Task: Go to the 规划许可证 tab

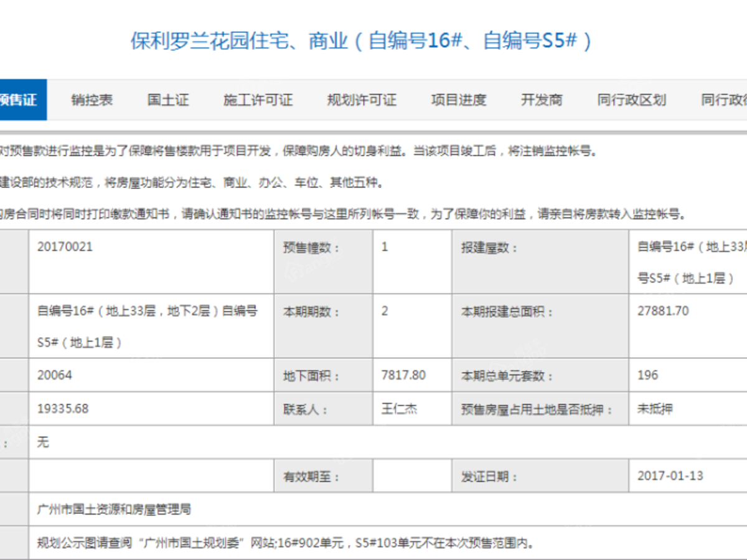Action: coord(362,100)
